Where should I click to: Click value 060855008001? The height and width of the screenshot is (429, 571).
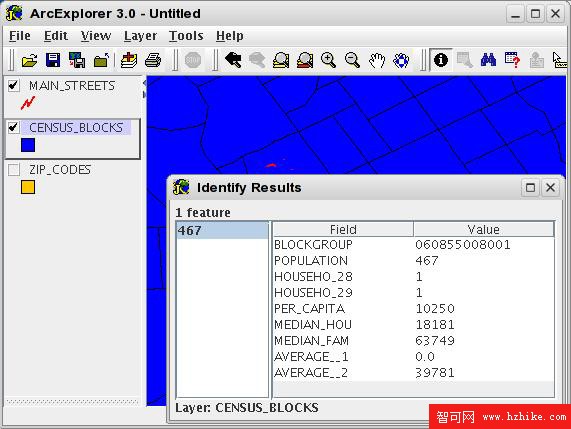(x=463, y=245)
